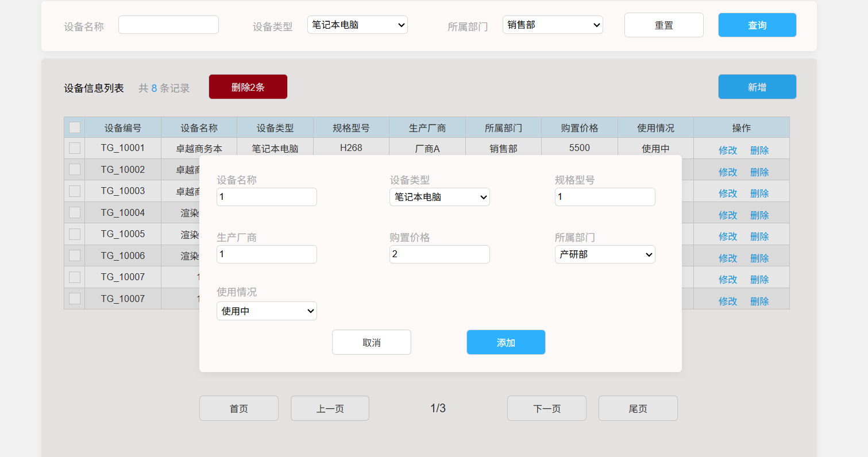Screen dimensions: 868x457
Task: Open the 设备类型 filter dropdown in search bar
Action: 357,25
